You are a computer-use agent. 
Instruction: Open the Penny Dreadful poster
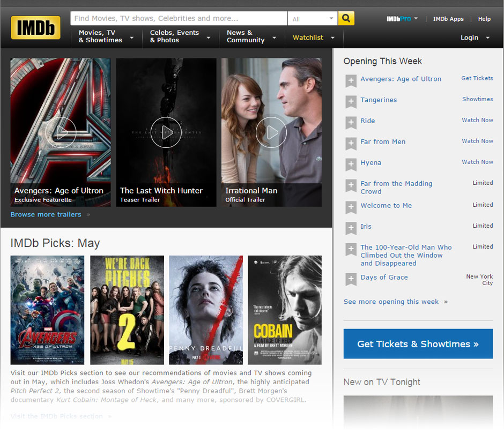pos(206,310)
